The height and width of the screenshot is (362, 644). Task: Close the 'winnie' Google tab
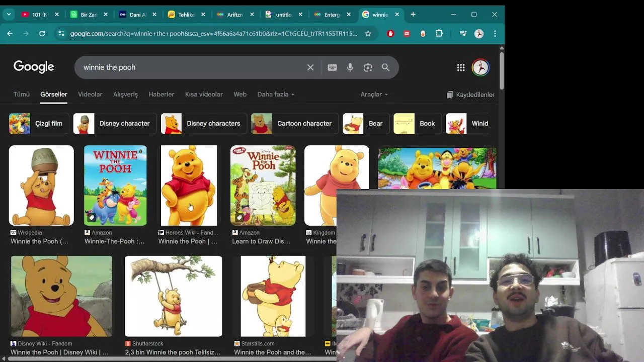click(x=397, y=15)
